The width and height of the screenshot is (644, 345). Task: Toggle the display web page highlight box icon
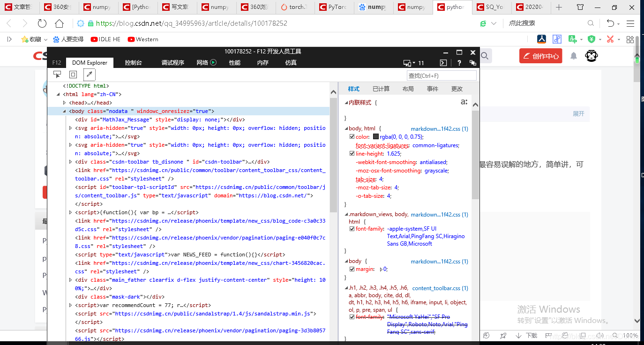(73, 75)
